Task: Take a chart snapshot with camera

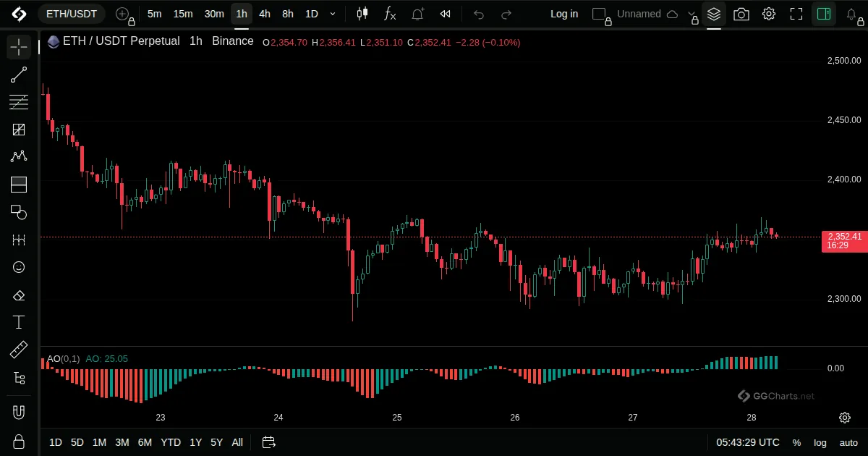Action: pyautogui.click(x=741, y=14)
